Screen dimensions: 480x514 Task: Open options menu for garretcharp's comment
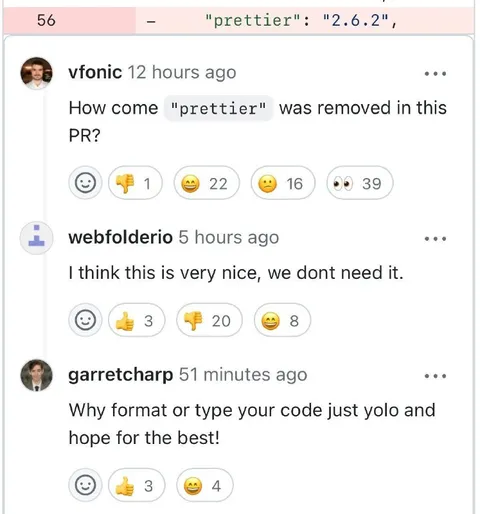point(435,376)
